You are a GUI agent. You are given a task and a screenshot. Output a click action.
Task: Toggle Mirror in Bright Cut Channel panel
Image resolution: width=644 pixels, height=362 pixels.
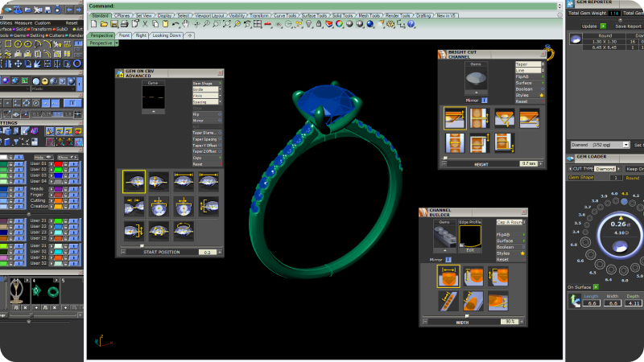485,100
